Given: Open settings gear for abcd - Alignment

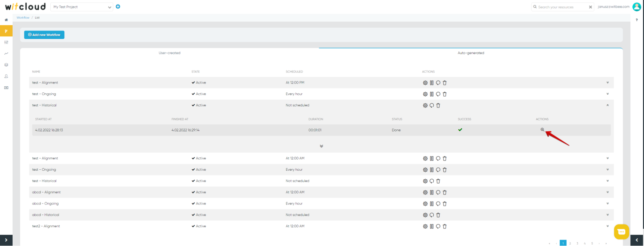Looking at the screenshot, I should point(425,192).
